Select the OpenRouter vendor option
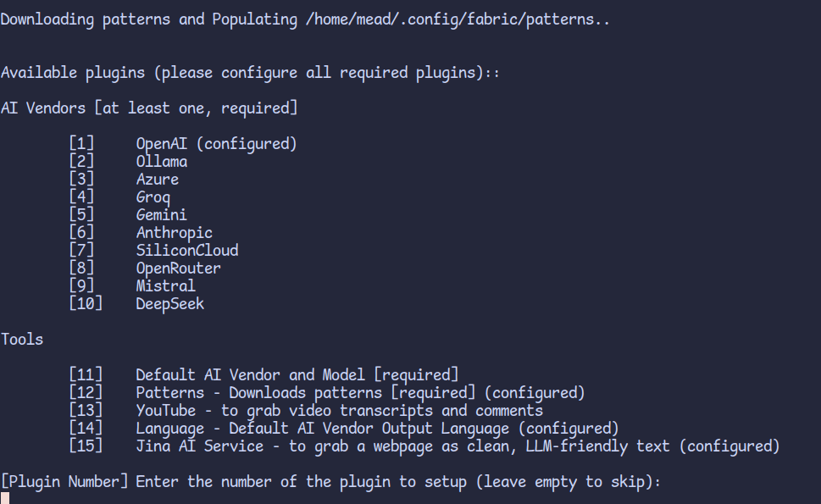 click(x=145, y=268)
